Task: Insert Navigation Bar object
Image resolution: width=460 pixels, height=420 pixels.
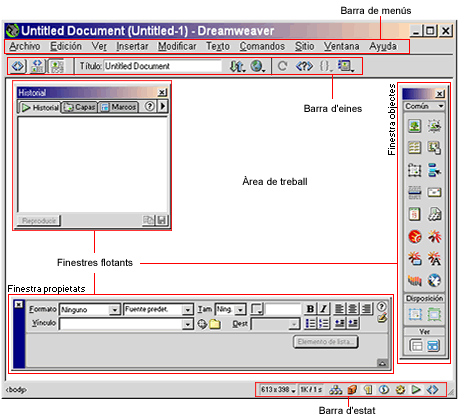Action: (434, 170)
